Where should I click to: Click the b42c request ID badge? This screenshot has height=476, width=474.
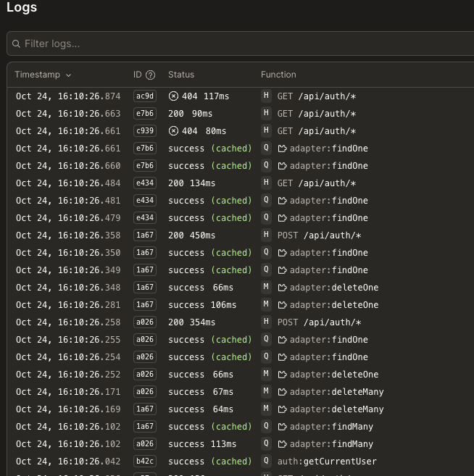(144, 462)
